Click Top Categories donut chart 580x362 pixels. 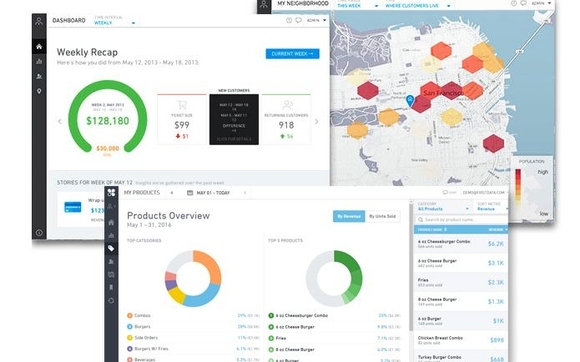tap(193, 278)
